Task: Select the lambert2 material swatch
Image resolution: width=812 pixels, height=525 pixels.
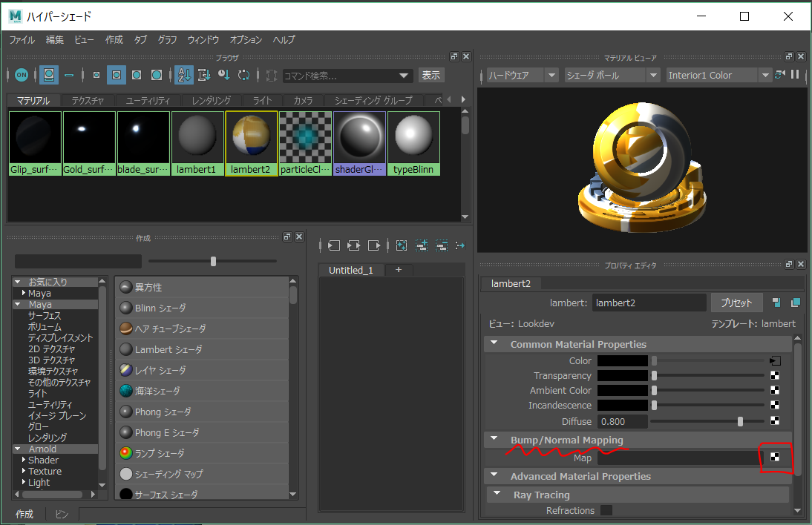Action: click(251, 143)
